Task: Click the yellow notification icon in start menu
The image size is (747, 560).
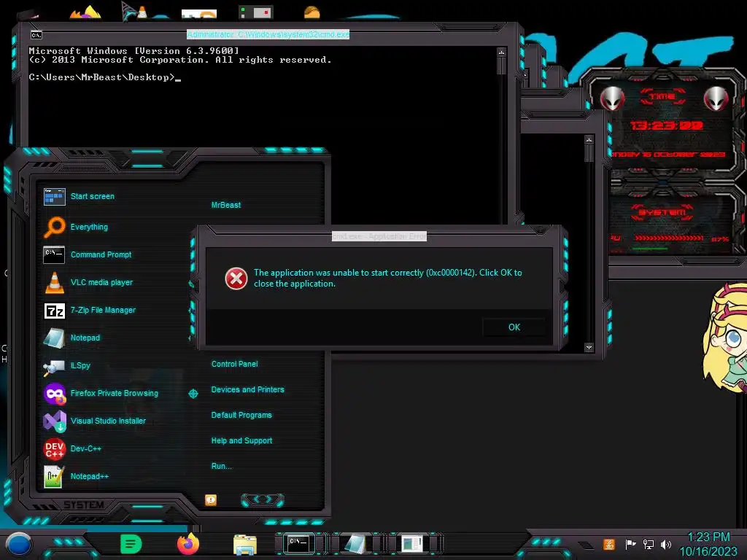Action: coord(211,499)
